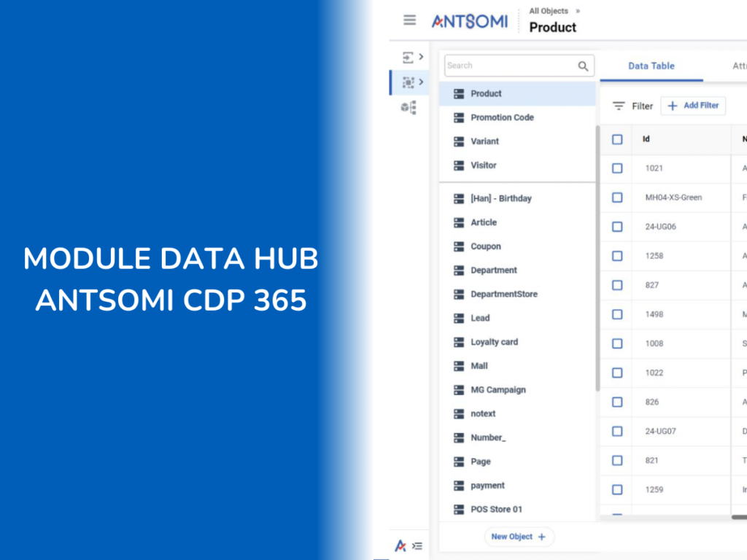Click the table icon beside Page
The width and height of the screenshot is (747, 560).
click(459, 462)
